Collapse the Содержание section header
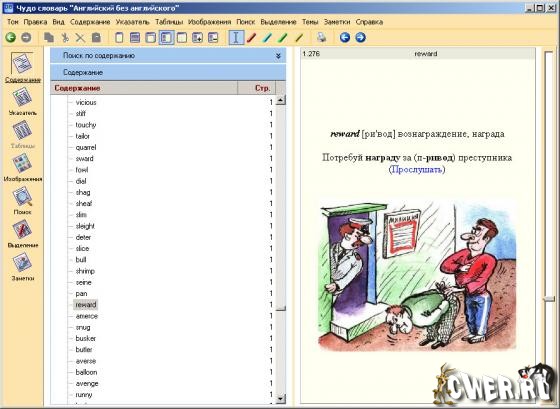Screen dimensions: 560x409 click(168, 73)
